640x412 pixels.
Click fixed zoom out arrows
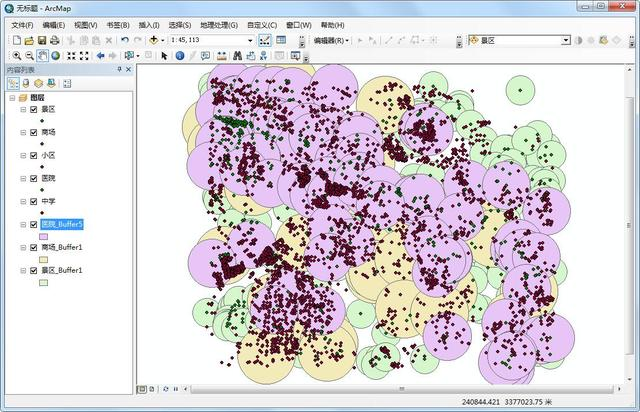pyautogui.click(x=84, y=56)
